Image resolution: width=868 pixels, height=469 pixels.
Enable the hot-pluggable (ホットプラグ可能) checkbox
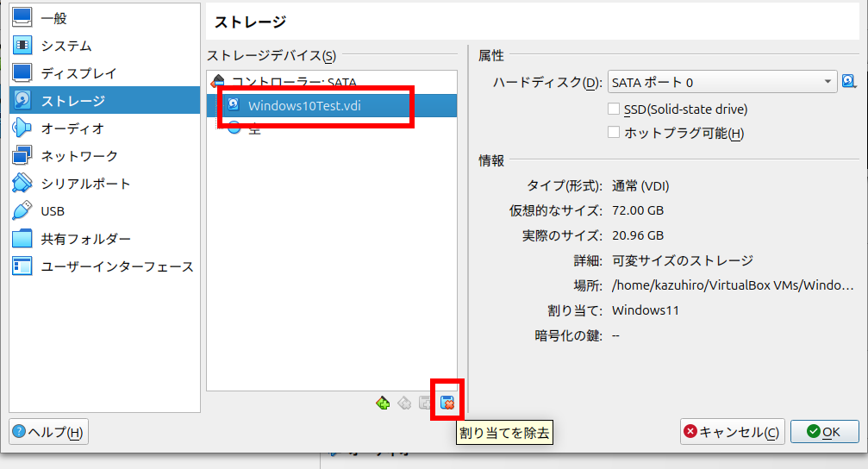pyautogui.click(x=614, y=133)
